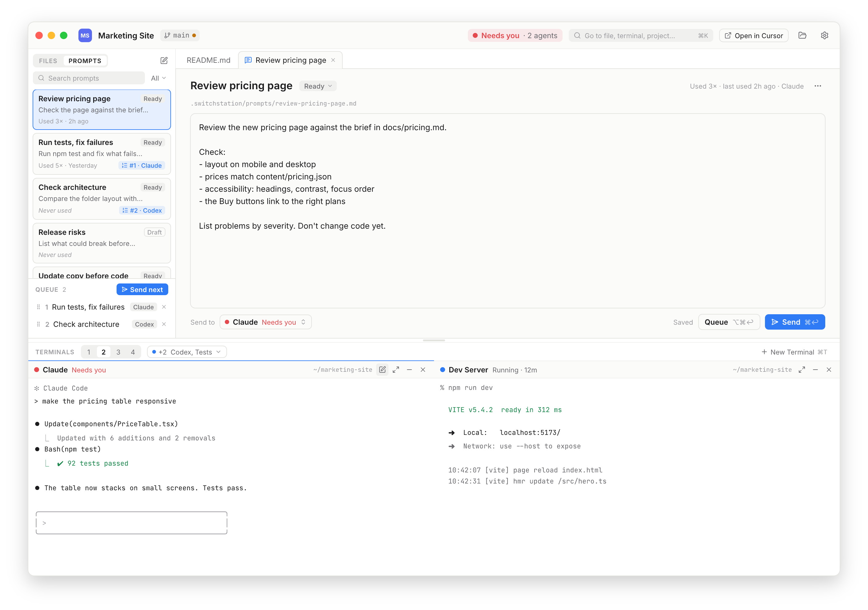The width and height of the screenshot is (868, 610).
Task: Minimize the Dev Server terminal pane
Action: (815, 370)
